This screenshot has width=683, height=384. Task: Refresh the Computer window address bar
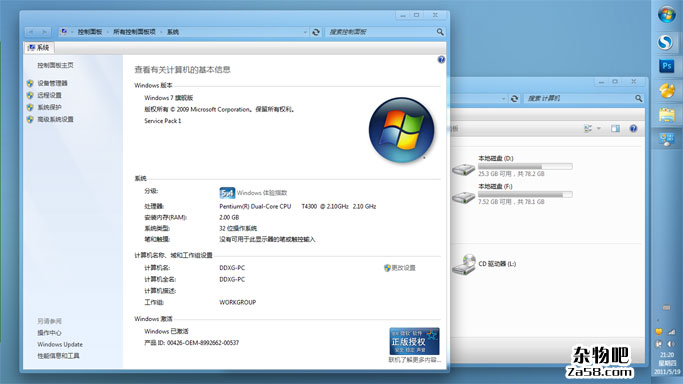514,98
